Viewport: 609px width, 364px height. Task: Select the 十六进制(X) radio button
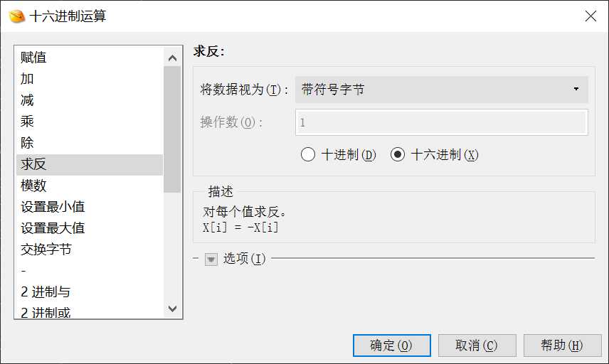coord(397,154)
